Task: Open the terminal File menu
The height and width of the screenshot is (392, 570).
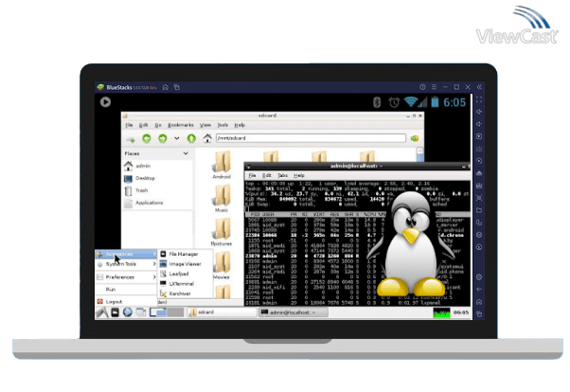Action: click(x=252, y=175)
